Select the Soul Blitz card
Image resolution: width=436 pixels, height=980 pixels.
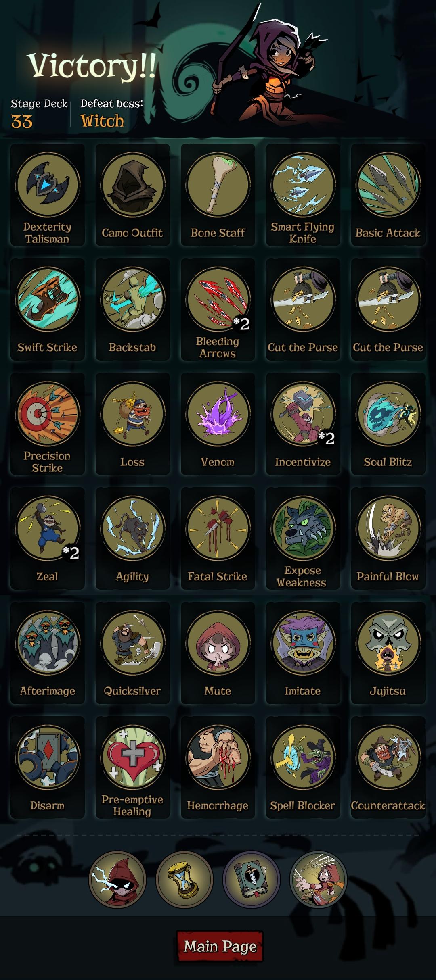[388, 424]
